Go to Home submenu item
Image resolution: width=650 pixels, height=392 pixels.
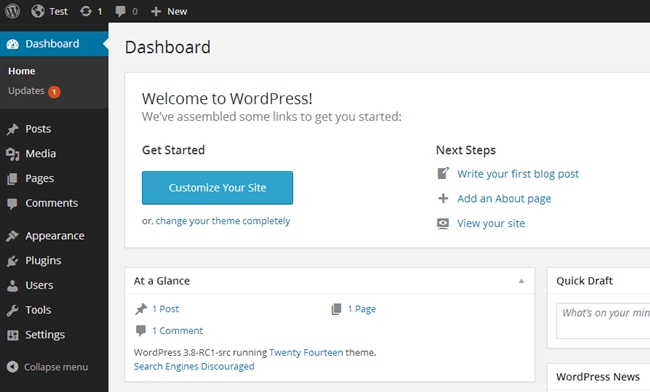tap(22, 71)
